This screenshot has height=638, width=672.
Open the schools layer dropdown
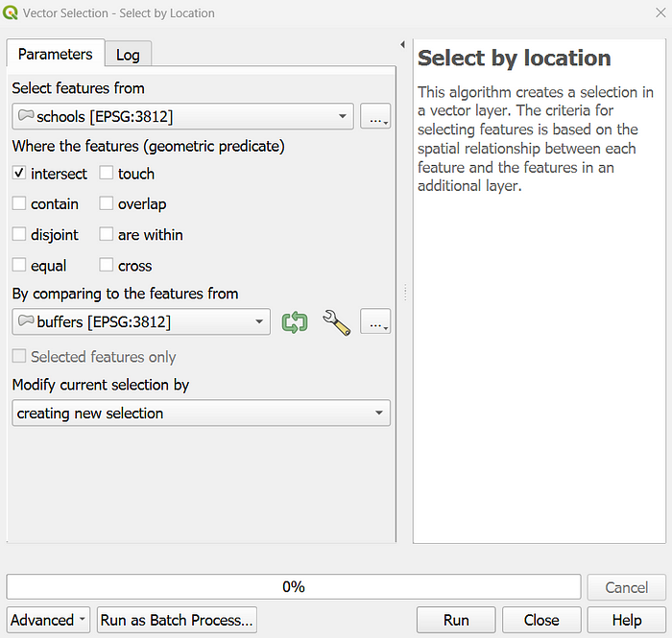(x=183, y=116)
